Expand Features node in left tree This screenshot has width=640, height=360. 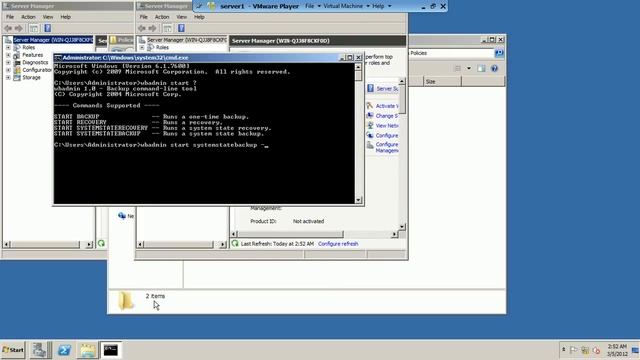point(8,55)
